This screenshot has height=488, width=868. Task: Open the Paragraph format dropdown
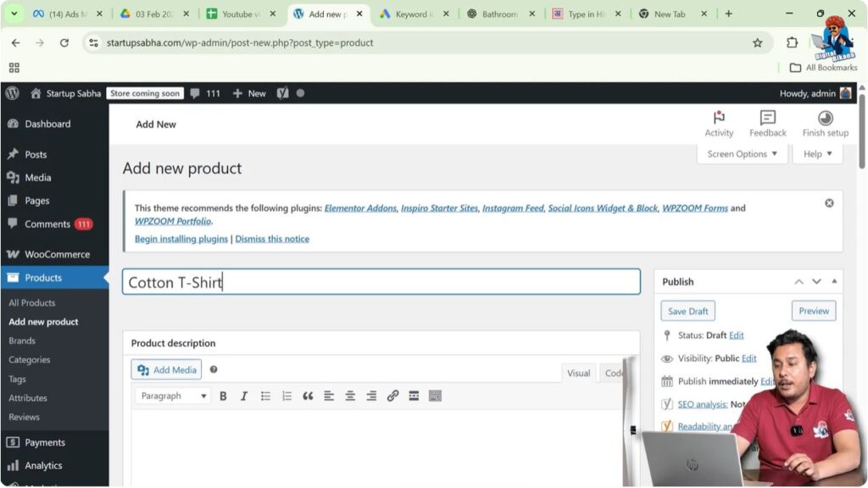174,396
